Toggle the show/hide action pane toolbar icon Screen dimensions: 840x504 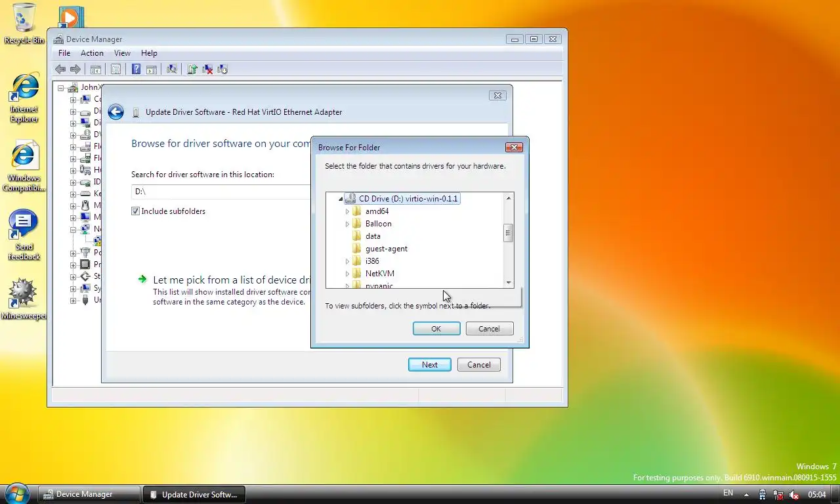[152, 69]
